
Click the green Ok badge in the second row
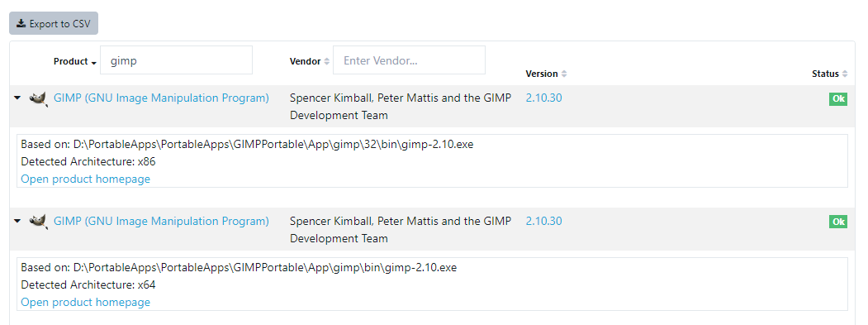[x=838, y=222]
